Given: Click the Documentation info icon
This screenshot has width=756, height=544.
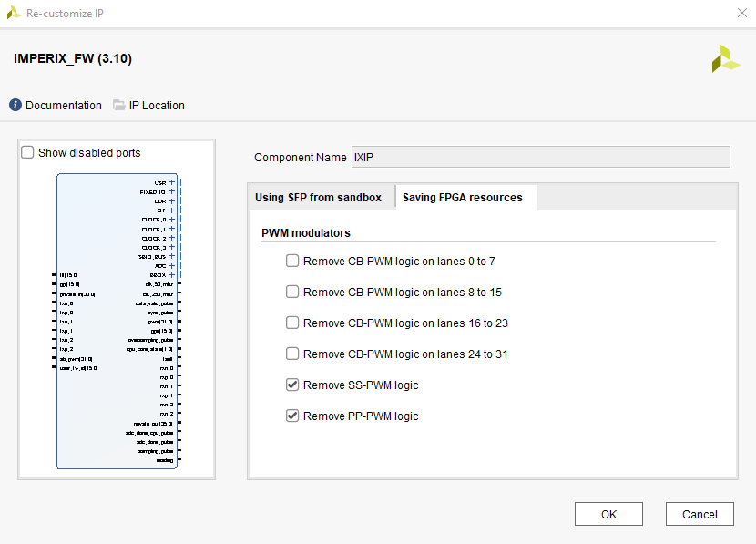Looking at the screenshot, I should (15, 105).
